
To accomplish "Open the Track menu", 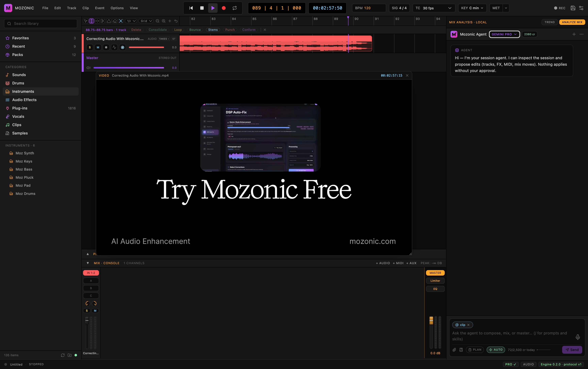I will (x=71, y=8).
